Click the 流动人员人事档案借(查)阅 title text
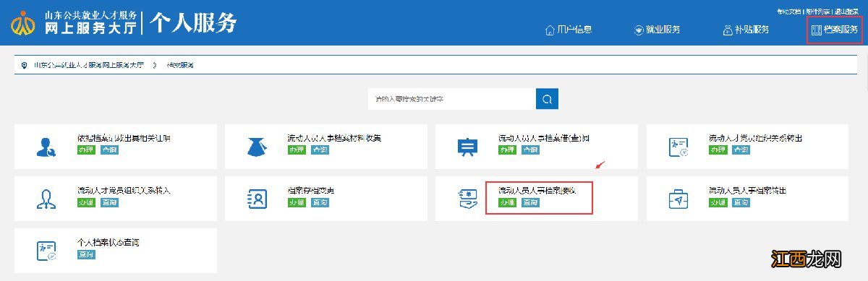Screen dimensions: 868x281 point(545,137)
